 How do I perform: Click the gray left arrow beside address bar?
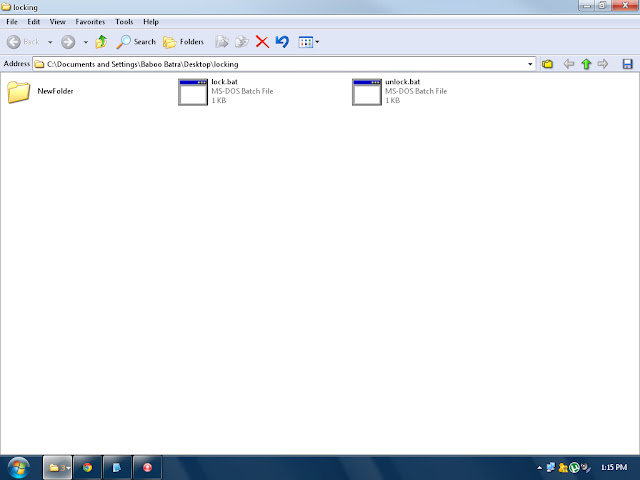569,64
